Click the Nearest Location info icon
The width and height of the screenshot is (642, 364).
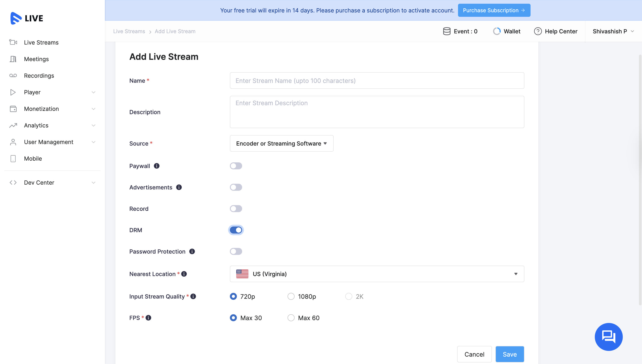(x=184, y=274)
